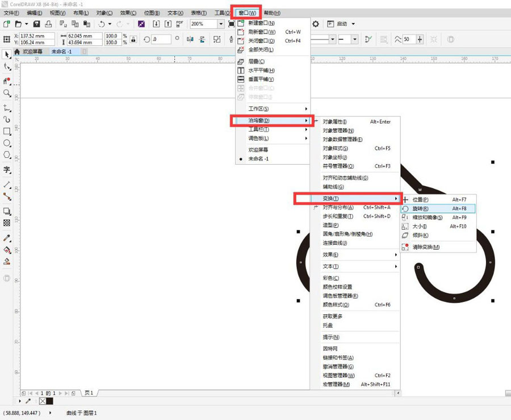Viewport: 511px width, 420px height.
Task: Select the Text tool (字)
Action: 7,170
